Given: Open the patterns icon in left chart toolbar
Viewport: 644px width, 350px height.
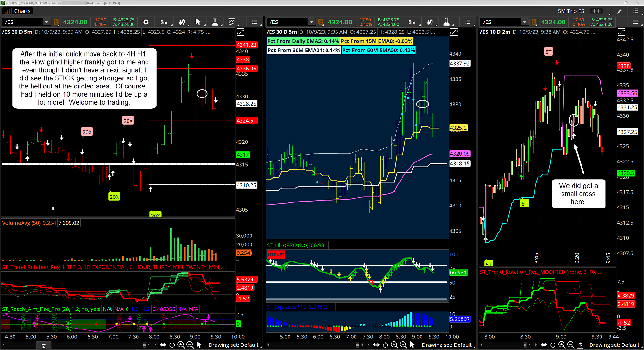Looking at the screenshot, I should [232, 22].
